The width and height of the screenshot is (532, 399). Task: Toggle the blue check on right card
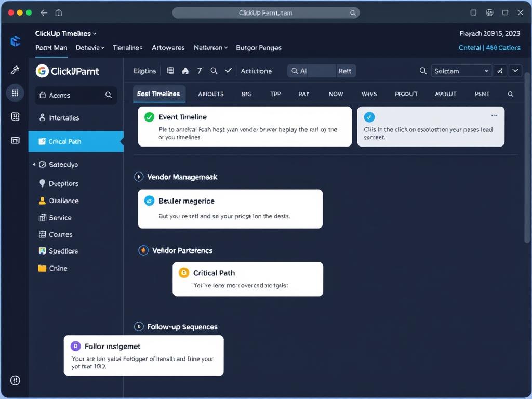[369, 117]
